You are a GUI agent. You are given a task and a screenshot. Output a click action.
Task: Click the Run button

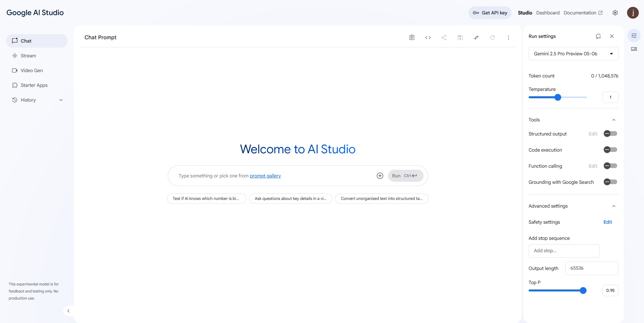tap(406, 176)
